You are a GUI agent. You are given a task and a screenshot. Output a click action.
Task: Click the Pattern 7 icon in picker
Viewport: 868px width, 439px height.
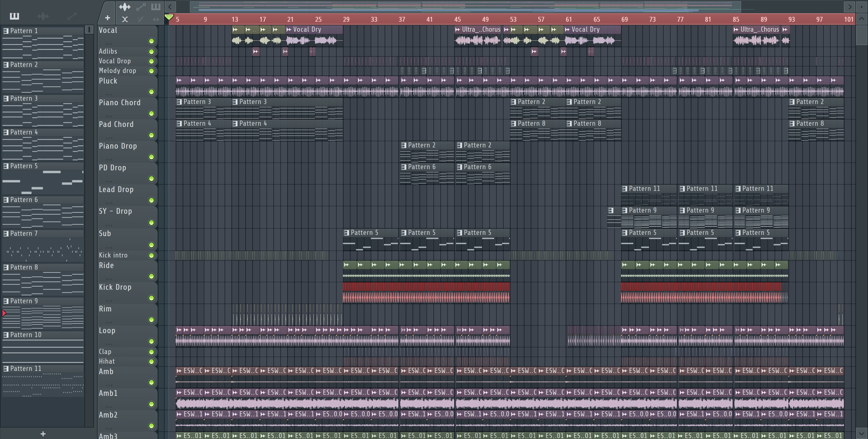[x=6, y=233]
